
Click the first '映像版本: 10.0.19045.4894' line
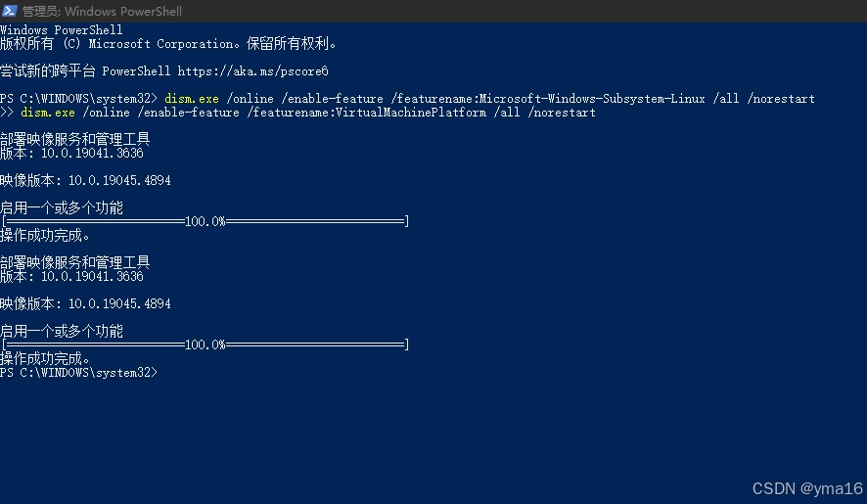click(x=85, y=181)
